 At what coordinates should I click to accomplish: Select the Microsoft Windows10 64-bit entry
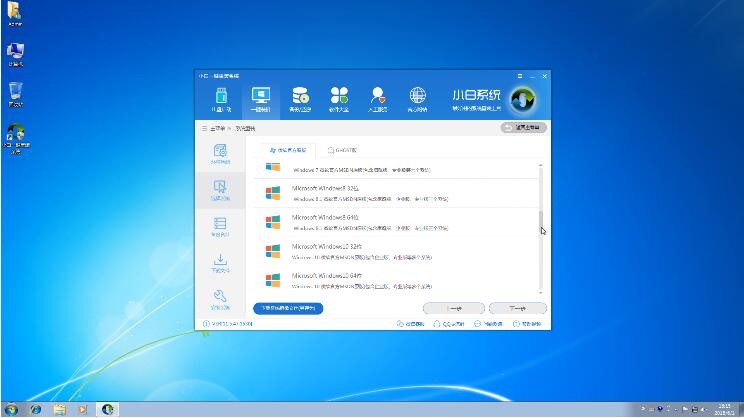(x=396, y=280)
